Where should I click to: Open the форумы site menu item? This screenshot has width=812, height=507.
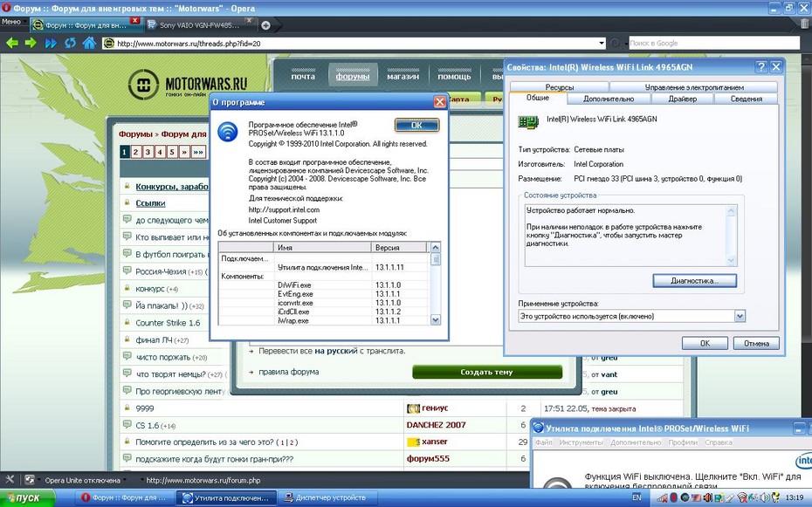(352, 76)
